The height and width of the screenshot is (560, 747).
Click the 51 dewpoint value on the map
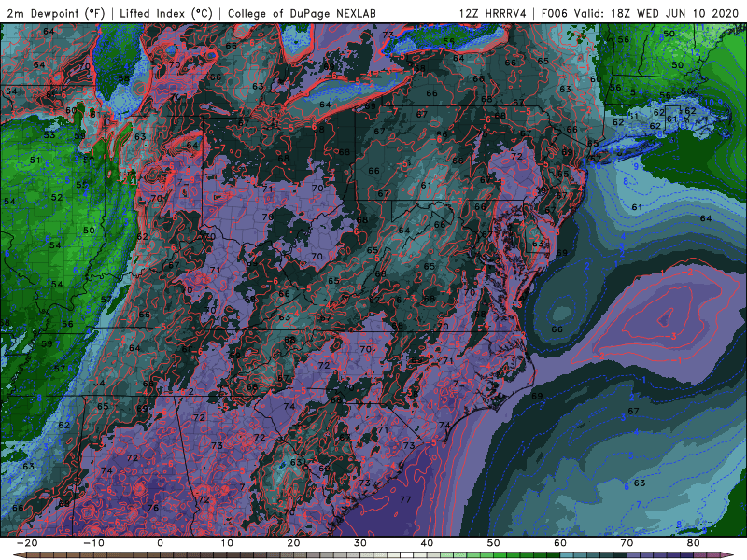click(x=35, y=160)
